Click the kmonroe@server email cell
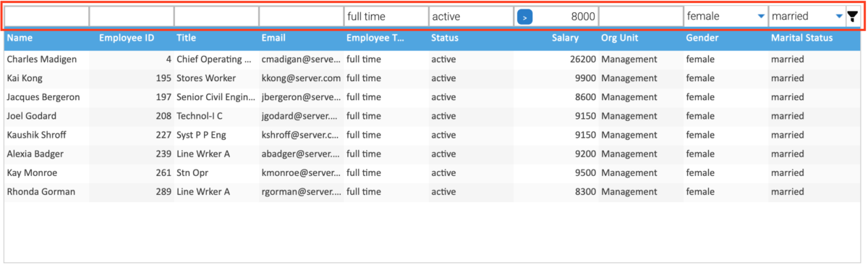This screenshot has width=868, height=271. point(302,173)
